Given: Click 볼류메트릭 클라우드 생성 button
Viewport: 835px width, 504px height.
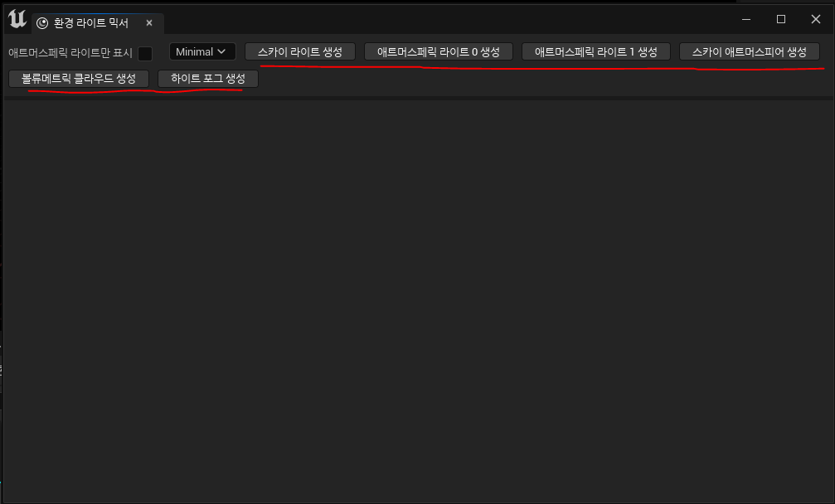Looking at the screenshot, I should point(79,78).
